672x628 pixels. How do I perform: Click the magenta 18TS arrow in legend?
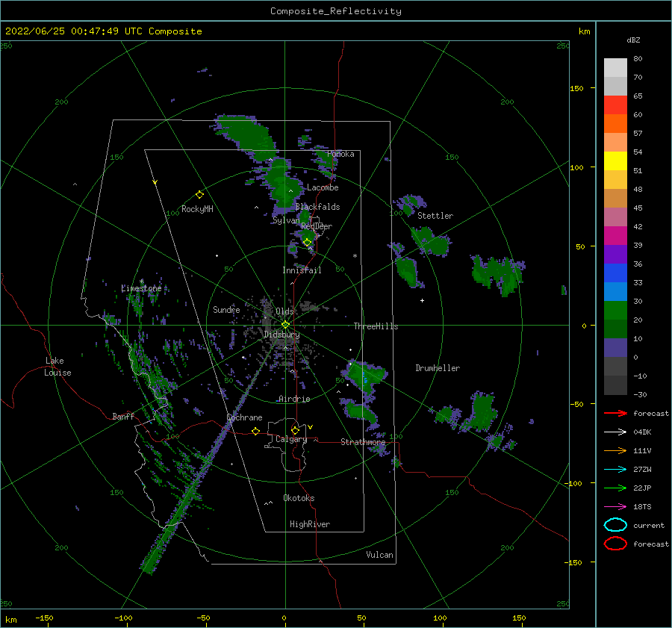pyautogui.click(x=615, y=507)
